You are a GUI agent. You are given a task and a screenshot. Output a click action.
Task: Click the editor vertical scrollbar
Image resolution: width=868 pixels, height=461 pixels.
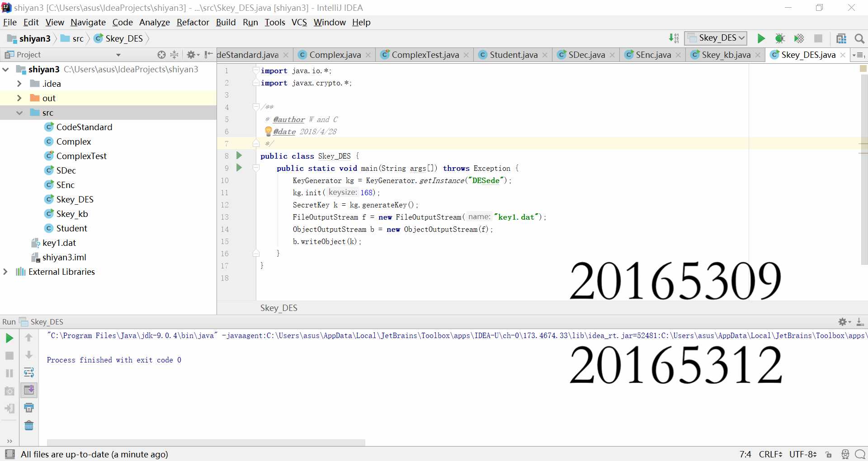click(x=863, y=169)
